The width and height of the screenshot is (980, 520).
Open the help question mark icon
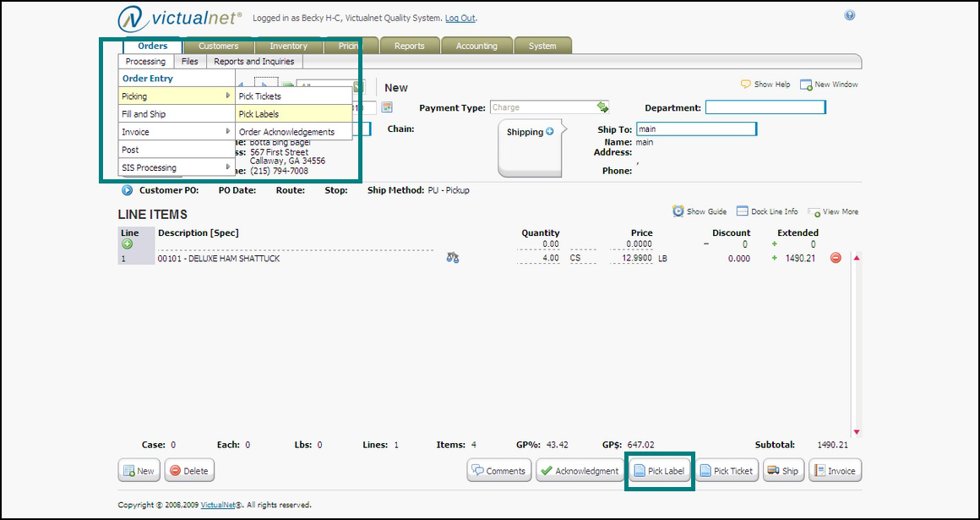point(849,16)
